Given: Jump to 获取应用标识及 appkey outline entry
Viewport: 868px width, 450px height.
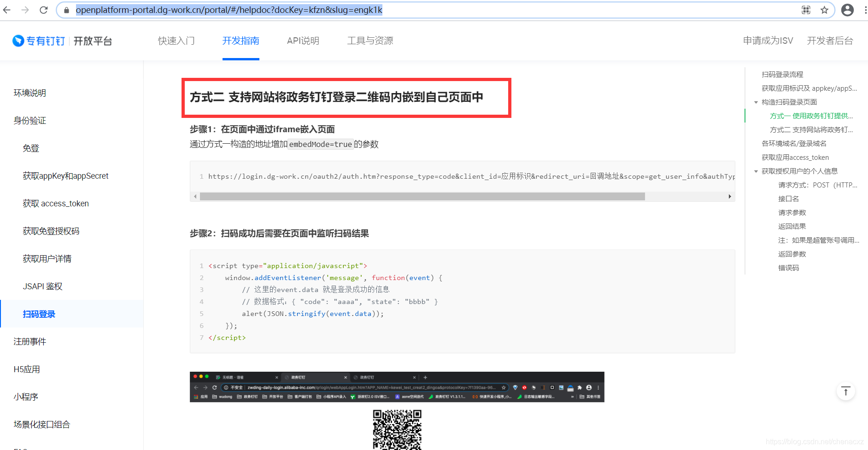Looking at the screenshot, I should click(x=809, y=88).
